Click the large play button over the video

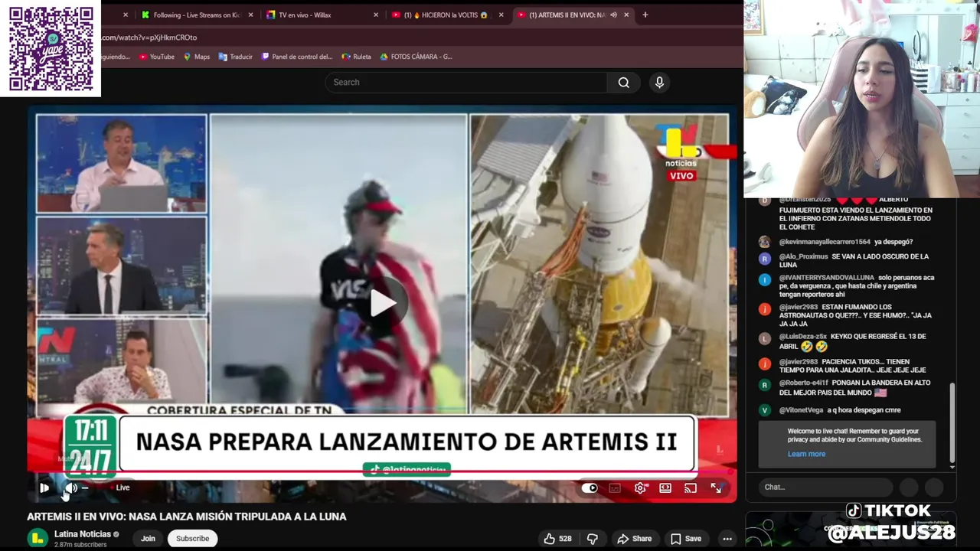coord(383,303)
